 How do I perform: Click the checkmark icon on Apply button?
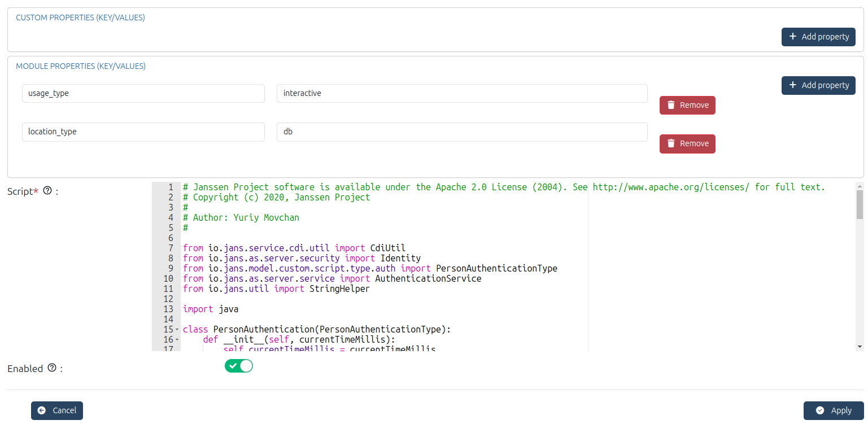[x=820, y=410]
